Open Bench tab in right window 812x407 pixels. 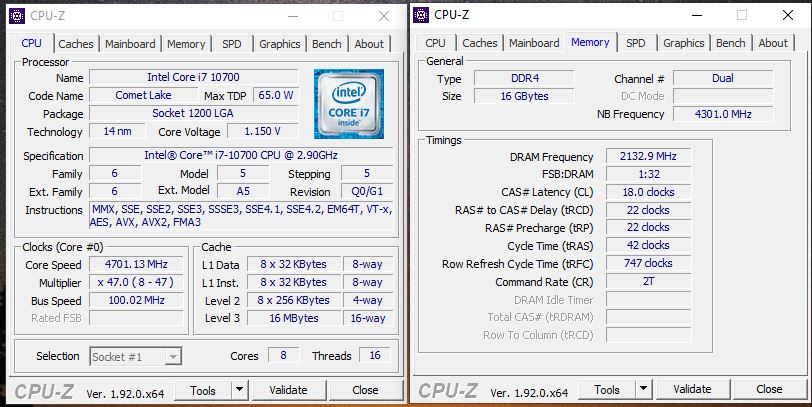[x=731, y=43]
